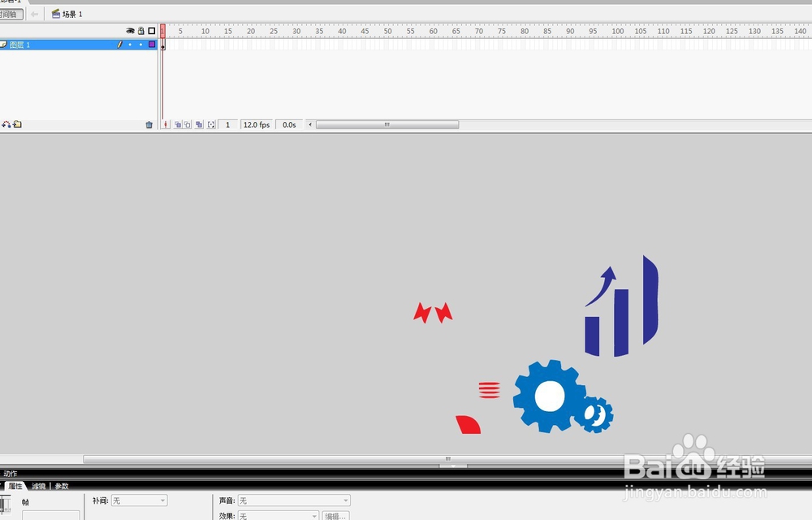This screenshot has height=520, width=812.
Task: Open the 补间 tween dropdown
Action: click(x=140, y=500)
